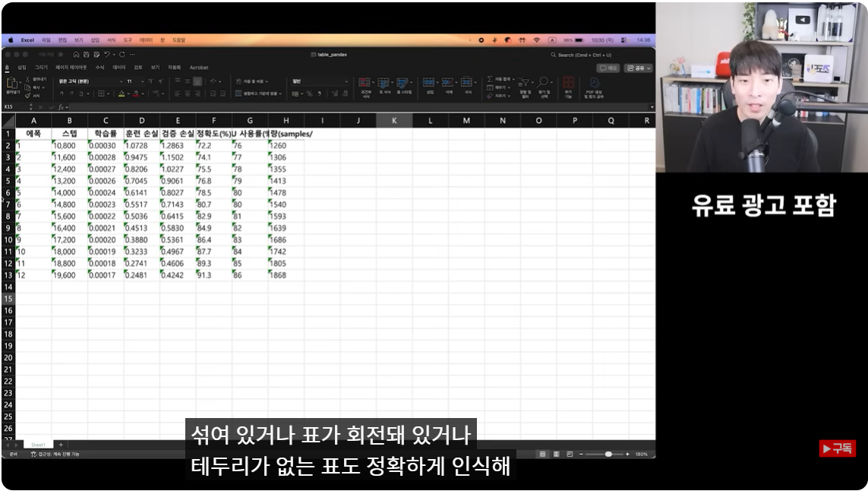
Task: Toggle the highlighted middle vertical align button
Action: pyautogui.click(x=197, y=81)
